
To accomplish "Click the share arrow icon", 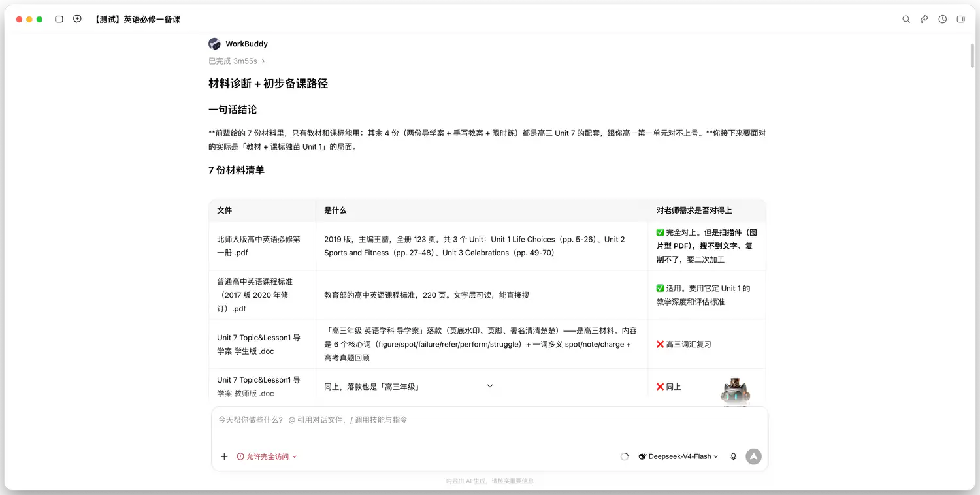I will coord(924,20).
